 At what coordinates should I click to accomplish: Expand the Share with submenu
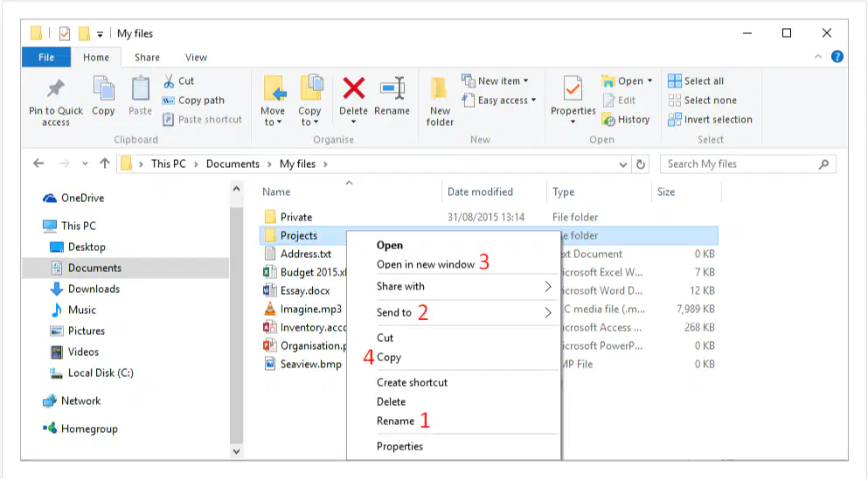(x=547, y=287)
